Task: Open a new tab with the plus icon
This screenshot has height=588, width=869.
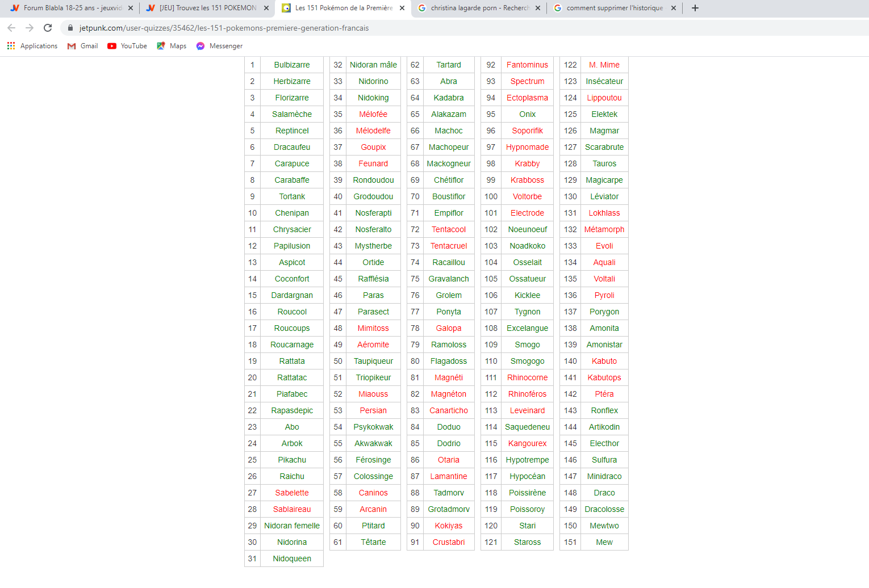Action: pos(695,8)
